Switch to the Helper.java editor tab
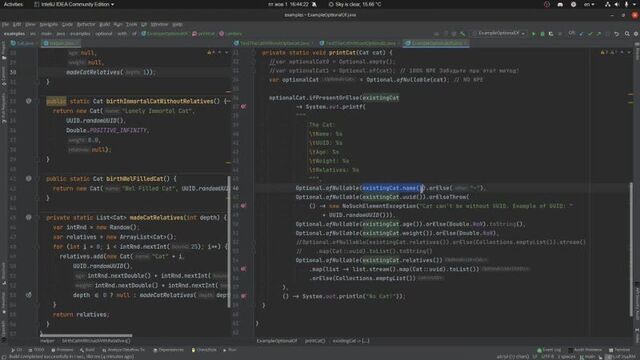 pos(60,43)
